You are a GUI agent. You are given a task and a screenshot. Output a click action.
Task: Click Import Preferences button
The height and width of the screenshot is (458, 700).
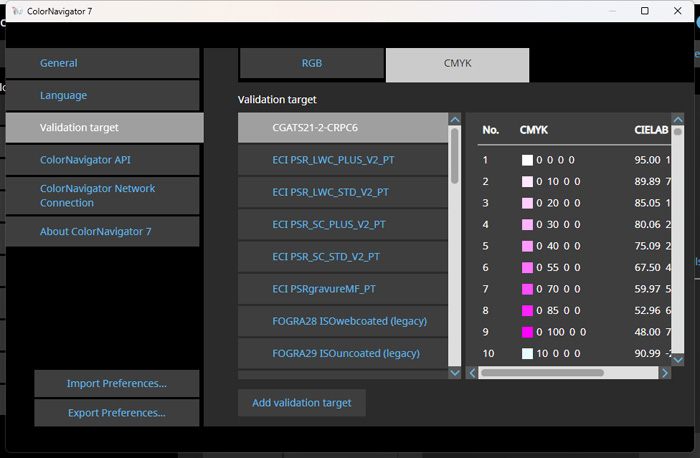(x=117, y=383)
